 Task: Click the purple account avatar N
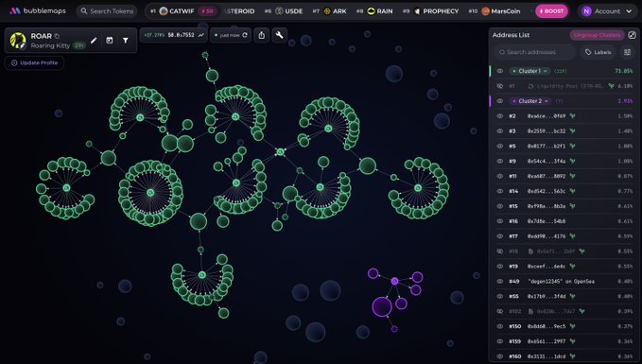point(586,11)
